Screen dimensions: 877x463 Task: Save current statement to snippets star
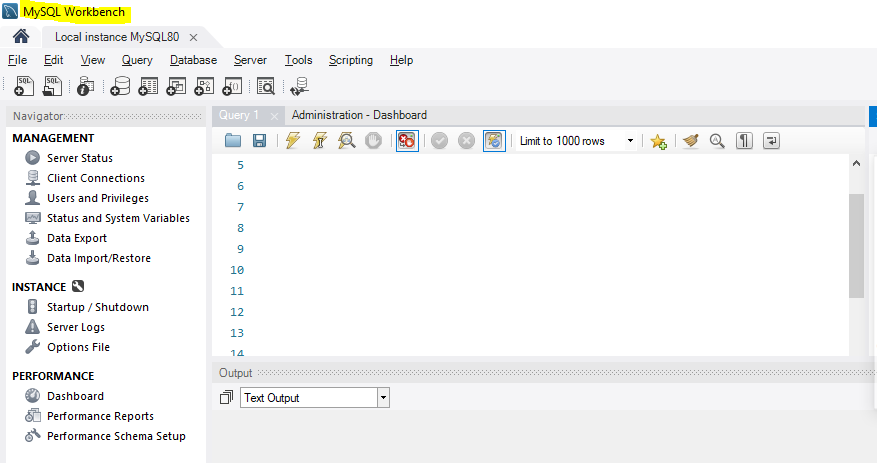pos(658,141)
